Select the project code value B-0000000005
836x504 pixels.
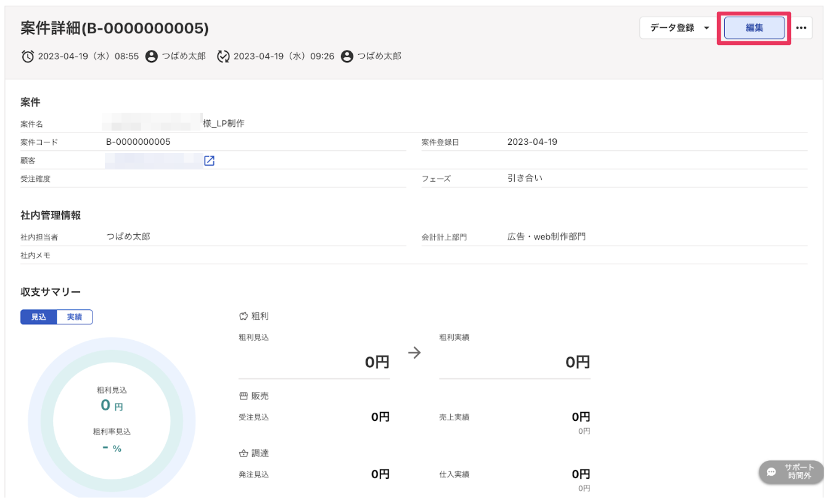(x=138, y=142)
